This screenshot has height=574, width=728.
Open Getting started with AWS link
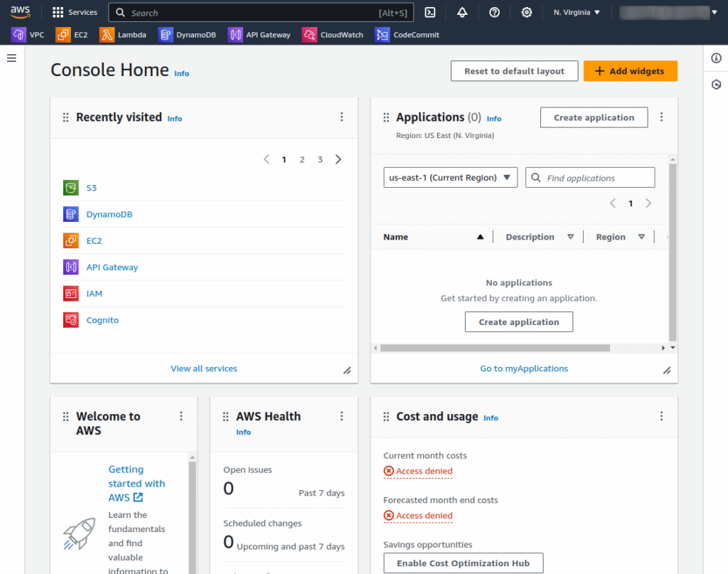(136, 484)
